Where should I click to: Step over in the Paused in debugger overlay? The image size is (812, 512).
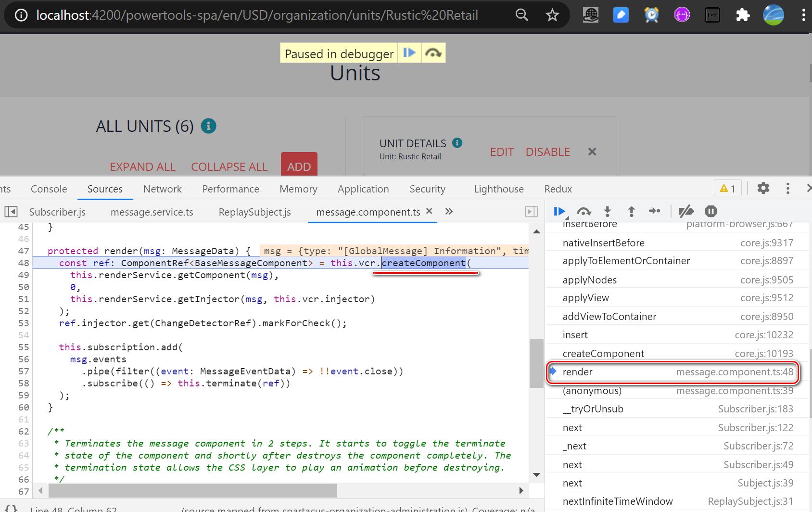point(433,53)
